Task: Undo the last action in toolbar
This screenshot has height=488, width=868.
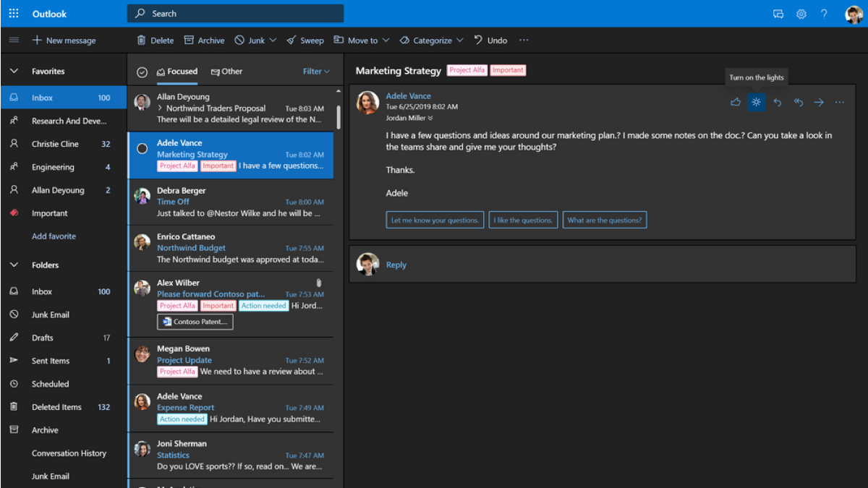Action: pyautogui.click(x=490, y=40)
